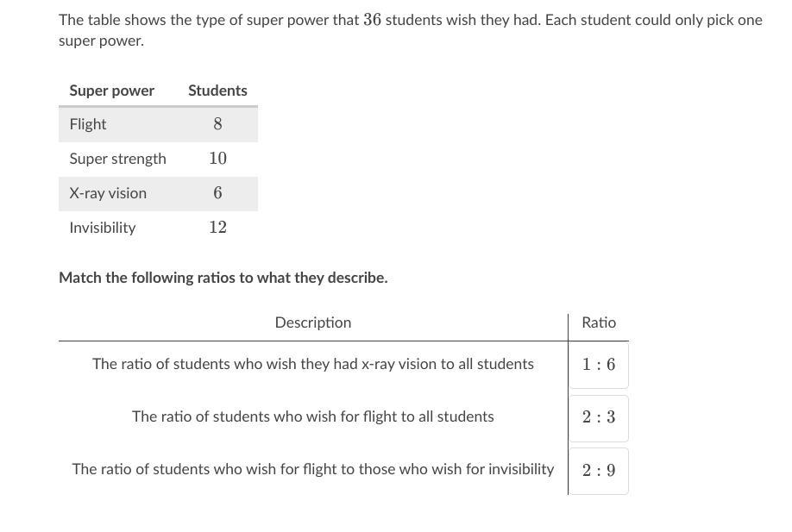Click the flight to invisibility ratio description
Screen dimensions: 792x532
(312, 469)
